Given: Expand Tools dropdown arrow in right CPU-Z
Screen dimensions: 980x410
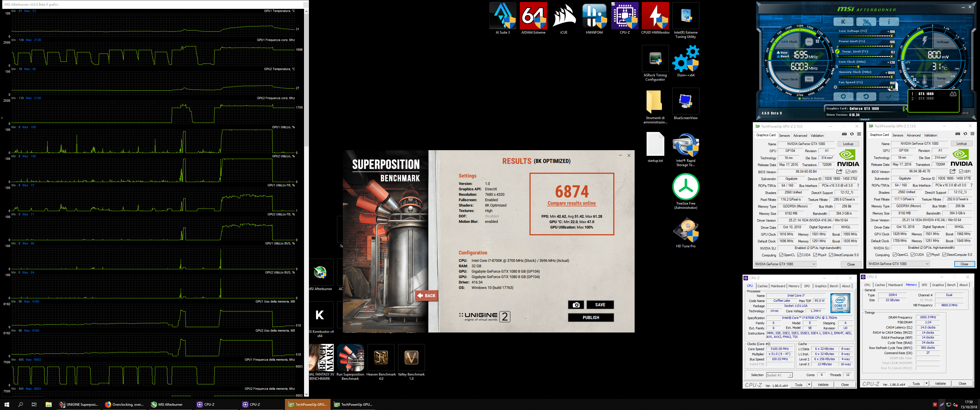Looking at the screenshot, I should (926, 384).
